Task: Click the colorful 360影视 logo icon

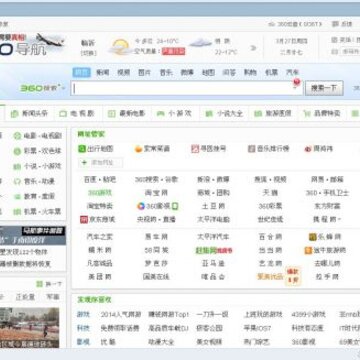Action: [x=141, y=206]
